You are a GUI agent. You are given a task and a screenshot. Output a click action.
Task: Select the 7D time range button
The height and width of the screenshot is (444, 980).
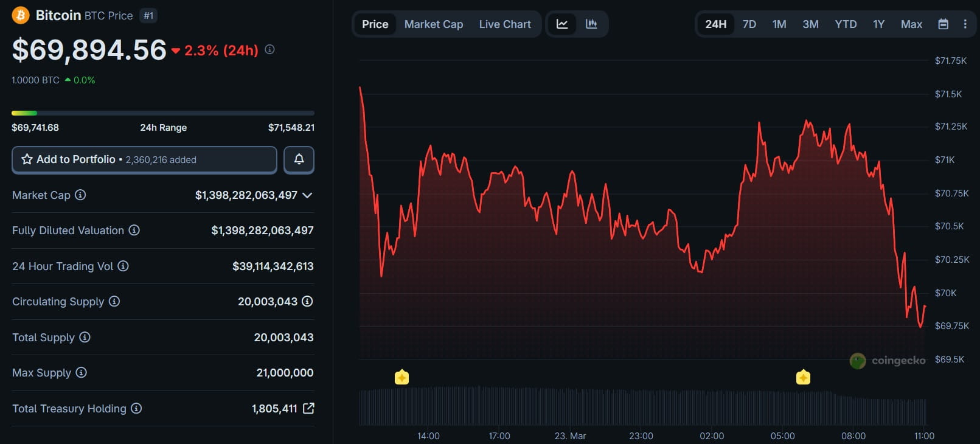click(749, 24)
